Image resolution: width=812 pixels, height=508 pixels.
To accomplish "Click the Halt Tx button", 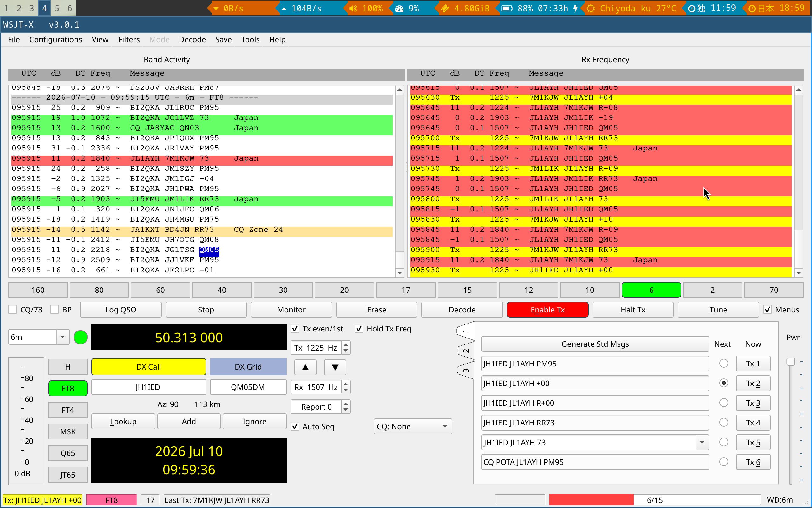I will point(633,310).
